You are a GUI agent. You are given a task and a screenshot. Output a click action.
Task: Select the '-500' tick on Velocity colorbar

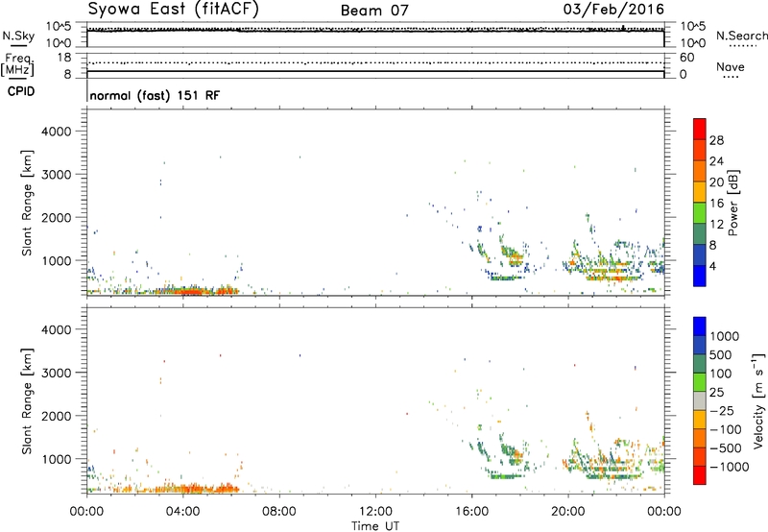[726, 448]
